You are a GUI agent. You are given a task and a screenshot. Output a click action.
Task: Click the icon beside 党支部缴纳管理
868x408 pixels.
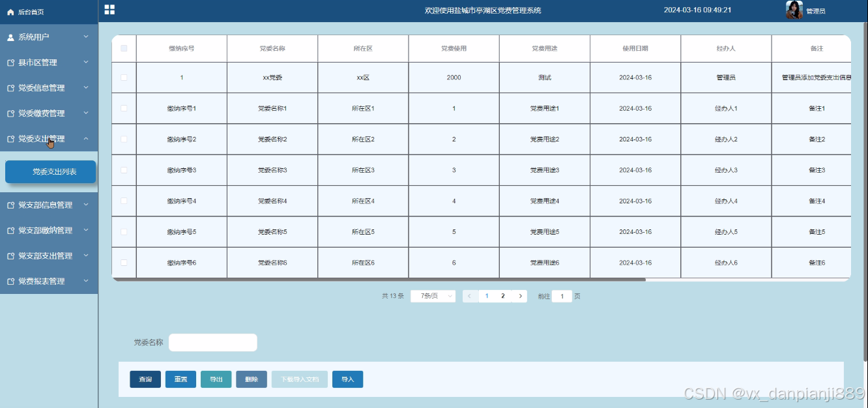tap(10, 230)
